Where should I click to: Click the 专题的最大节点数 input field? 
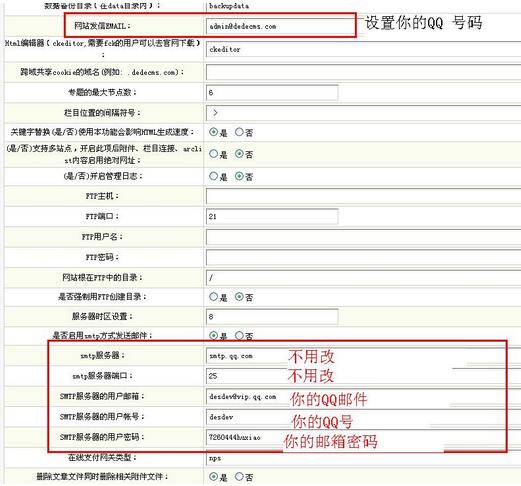(x=272, y=92)
